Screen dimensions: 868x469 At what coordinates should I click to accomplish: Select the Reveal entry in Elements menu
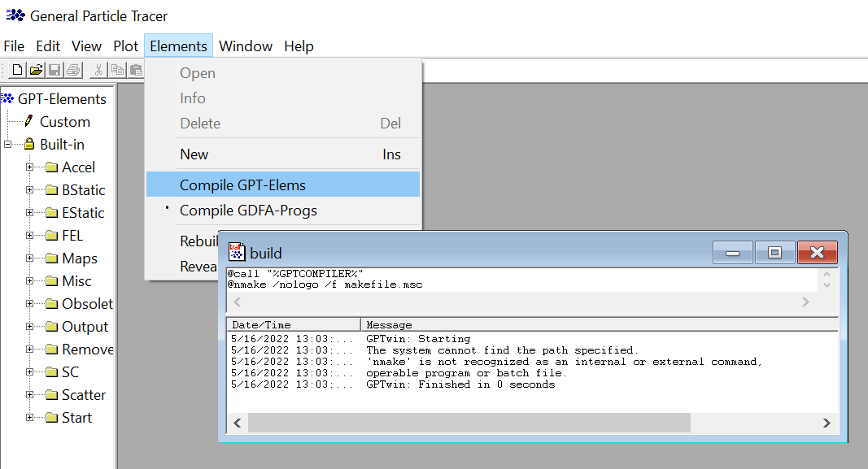198,266
